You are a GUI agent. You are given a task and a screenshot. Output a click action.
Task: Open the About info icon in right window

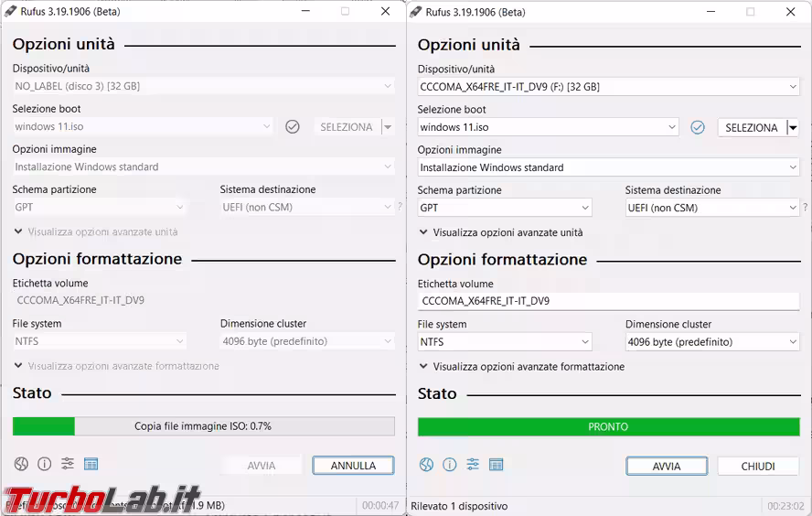coord(449,465)
